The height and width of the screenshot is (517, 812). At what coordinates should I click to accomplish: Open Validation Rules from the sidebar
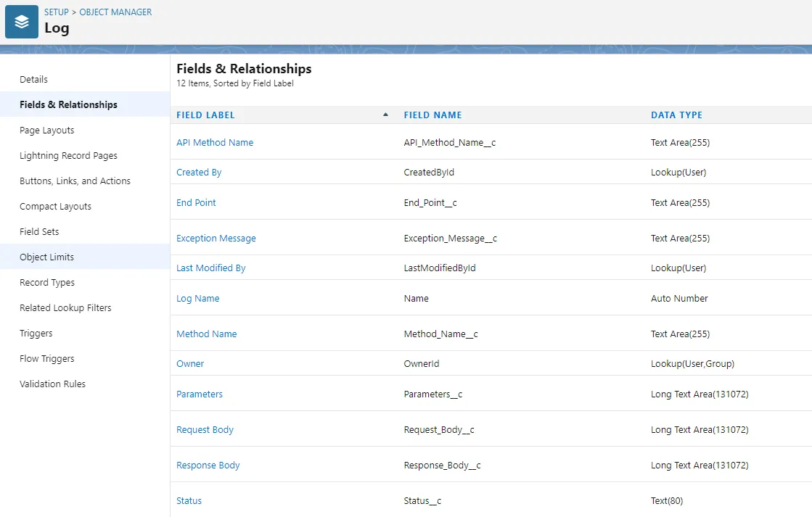(52, 384)
